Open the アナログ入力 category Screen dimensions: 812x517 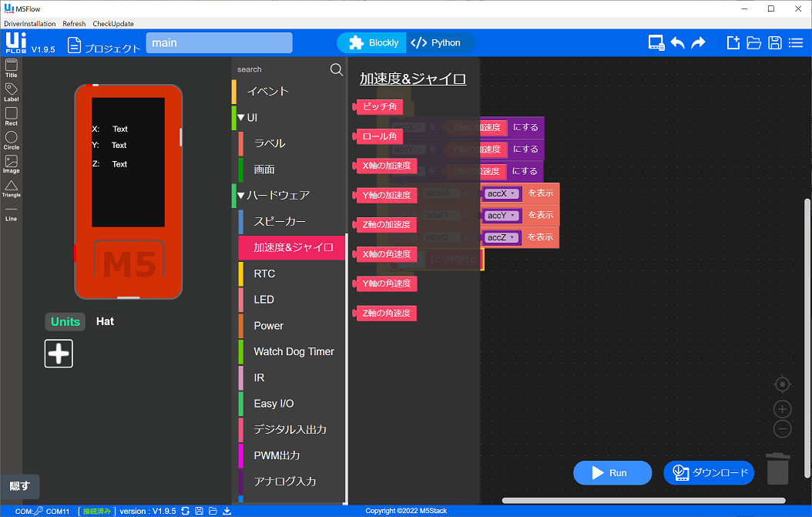291,481
